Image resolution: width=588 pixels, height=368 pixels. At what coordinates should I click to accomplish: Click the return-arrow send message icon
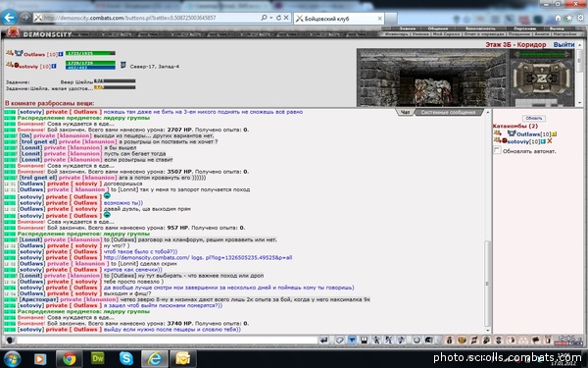323,341
